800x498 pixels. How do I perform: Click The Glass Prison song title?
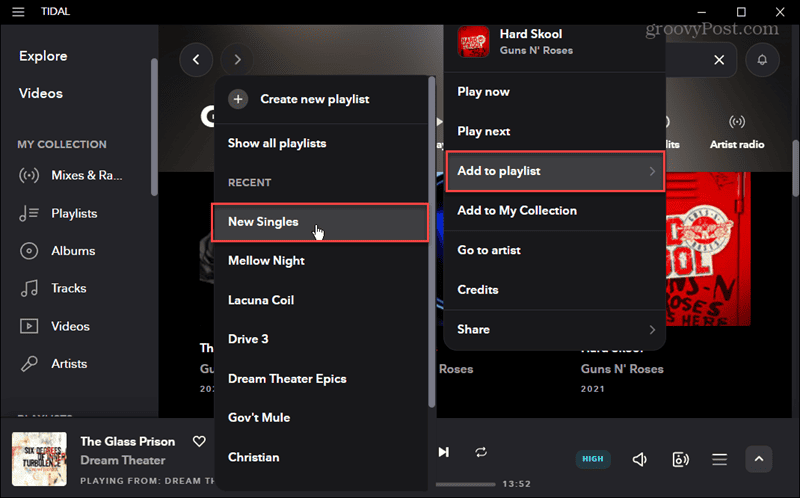point(128,441)
